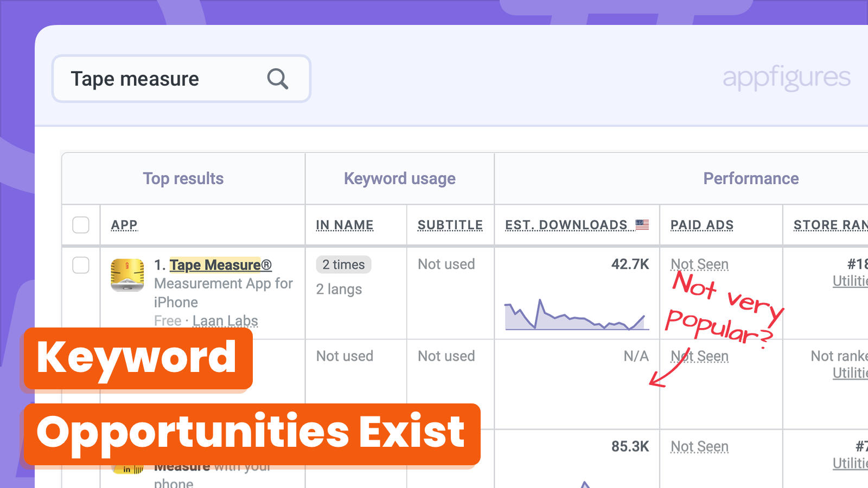868x488 pixels.
Task: Click Not used subtitle cell of second row
Action: (446, 356)
